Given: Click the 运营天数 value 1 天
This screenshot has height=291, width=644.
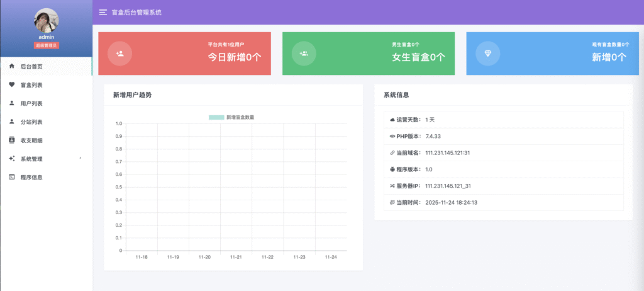Looking at the screenshot, I should click(x=430, y=120).
